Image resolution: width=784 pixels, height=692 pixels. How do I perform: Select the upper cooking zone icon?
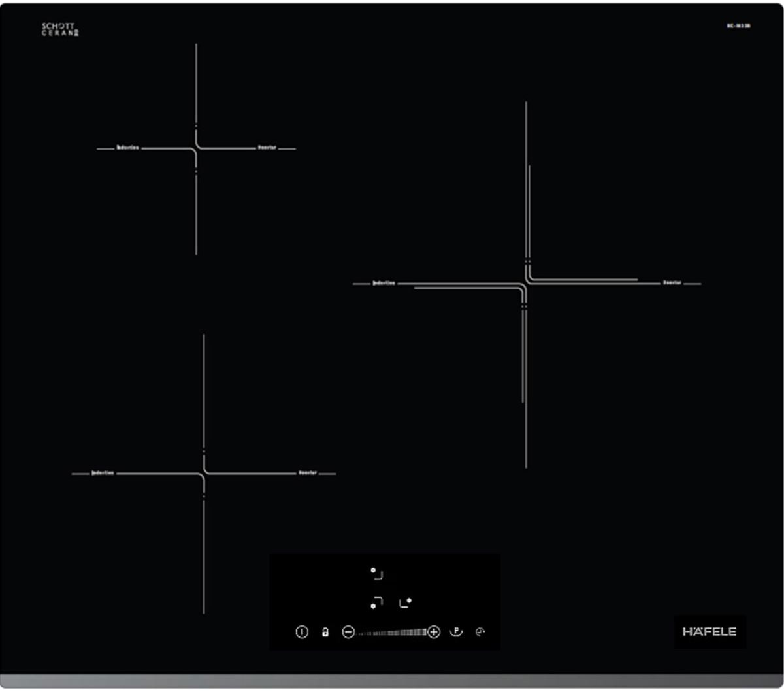pyautogui.click(x=374, y=572)
